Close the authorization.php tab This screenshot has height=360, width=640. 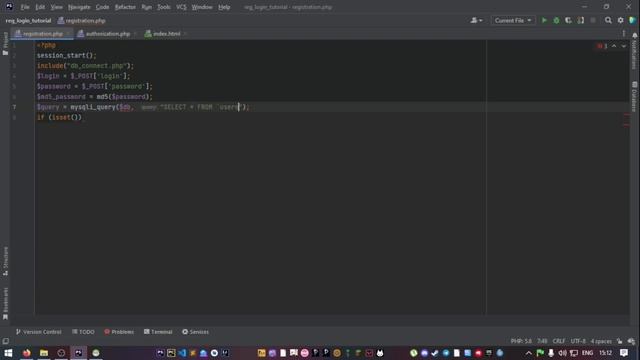pyautogui.click(x=135, y=34)
